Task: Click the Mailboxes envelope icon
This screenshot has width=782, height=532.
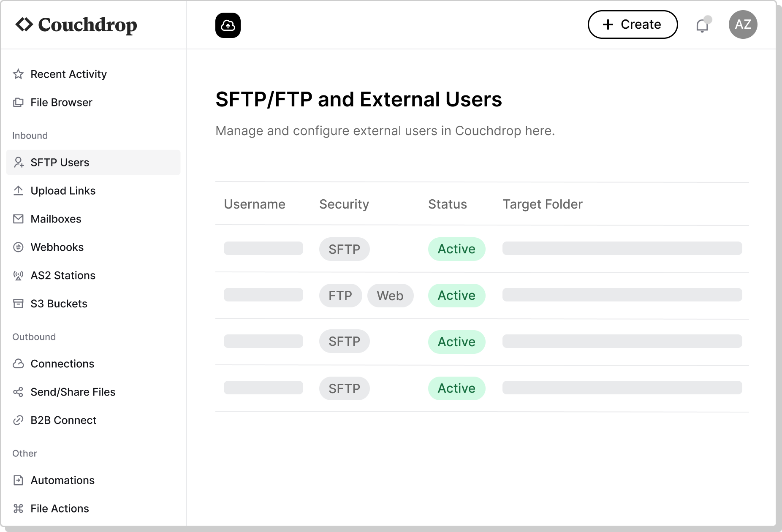Action: (x=19, y=219)
